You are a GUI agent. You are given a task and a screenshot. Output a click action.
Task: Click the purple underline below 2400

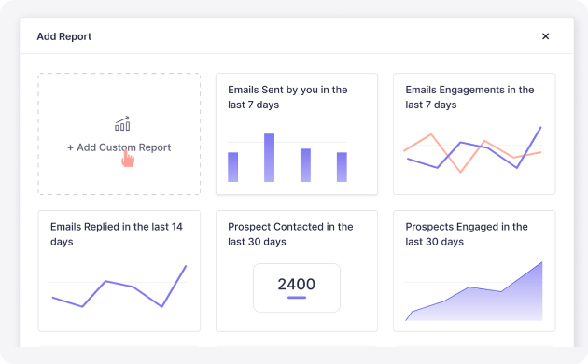297,298
